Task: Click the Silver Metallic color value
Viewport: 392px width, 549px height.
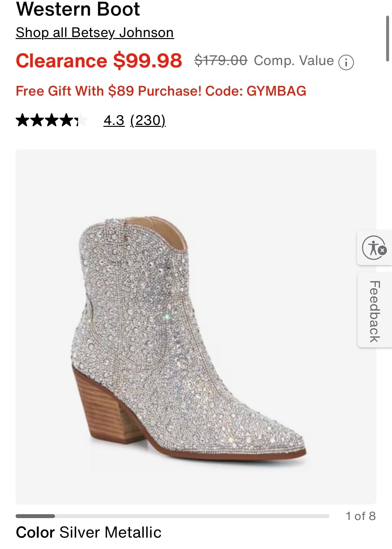Action: click(x=110, y=533)
